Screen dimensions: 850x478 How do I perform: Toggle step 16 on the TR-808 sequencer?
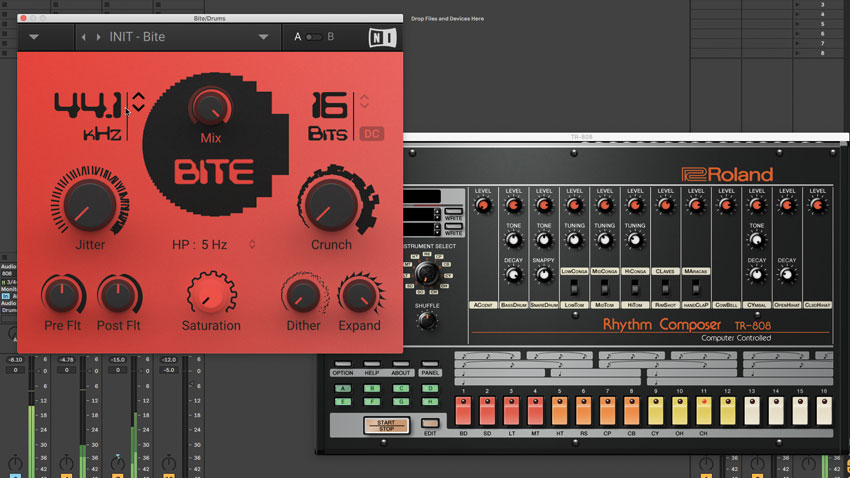[x=824, y=411]
